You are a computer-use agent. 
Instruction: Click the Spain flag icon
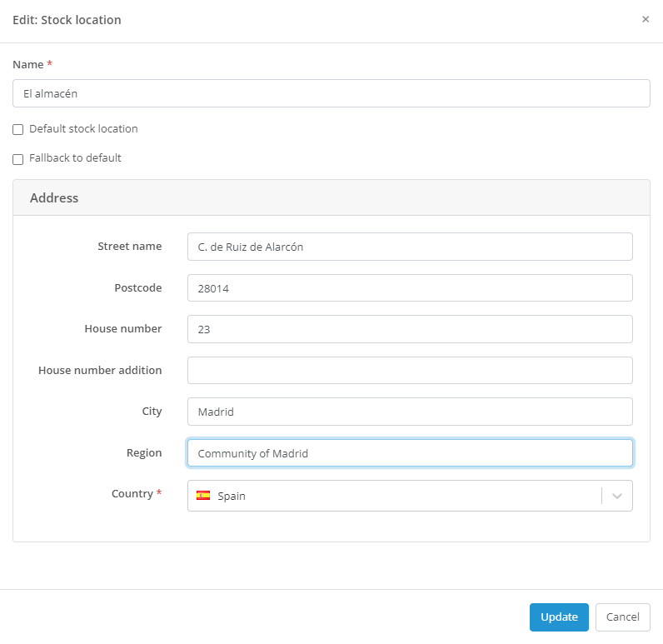pyautogui.click(x=203, y=495)
